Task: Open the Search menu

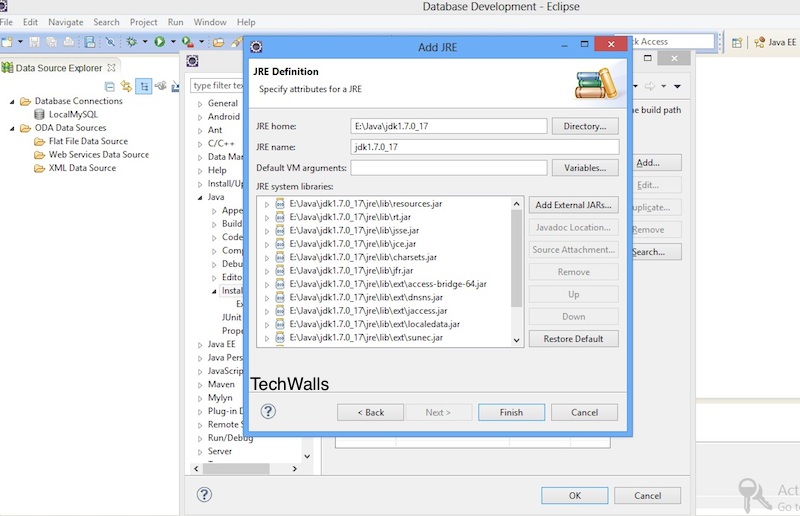Action: (106, 22)
